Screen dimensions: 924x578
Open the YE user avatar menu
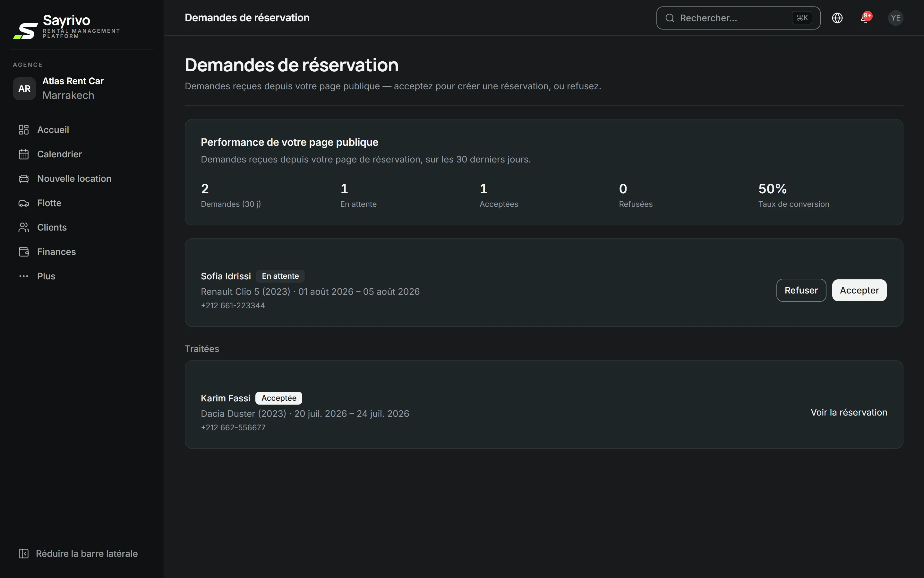click(x=895, y=18)
